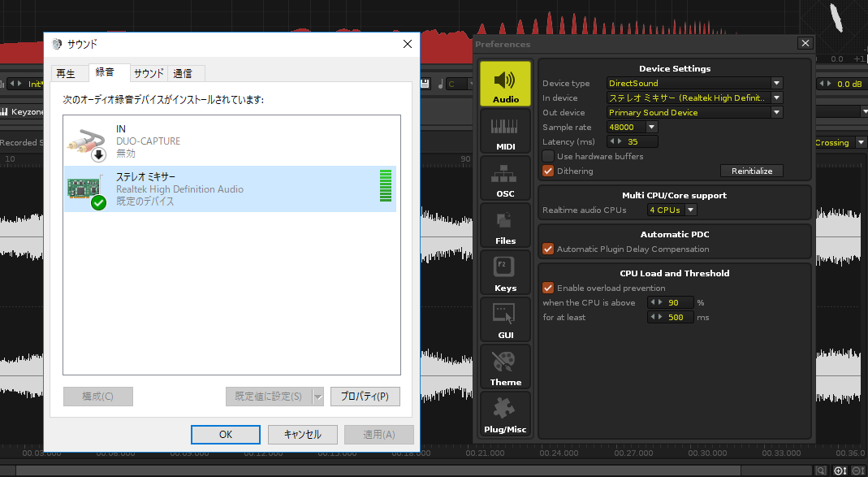
Task: Uncheck Enable overload prevention
Action: 547,288
